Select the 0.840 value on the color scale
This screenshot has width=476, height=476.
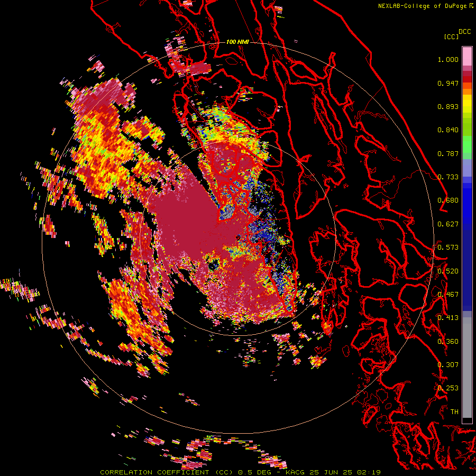[x=448, y=130]
